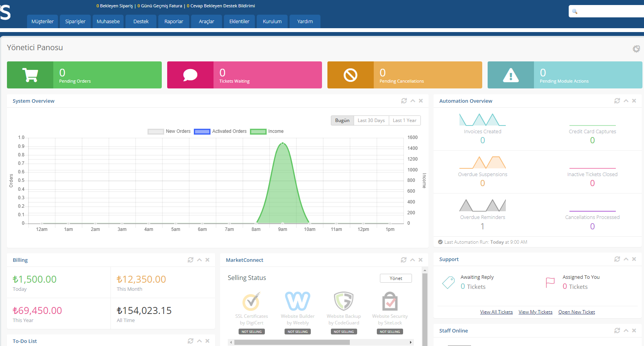Viewport: 644px width, 346px height.
Task: Click the Pending Cancellations ban icon
Action: pos(351,75)
